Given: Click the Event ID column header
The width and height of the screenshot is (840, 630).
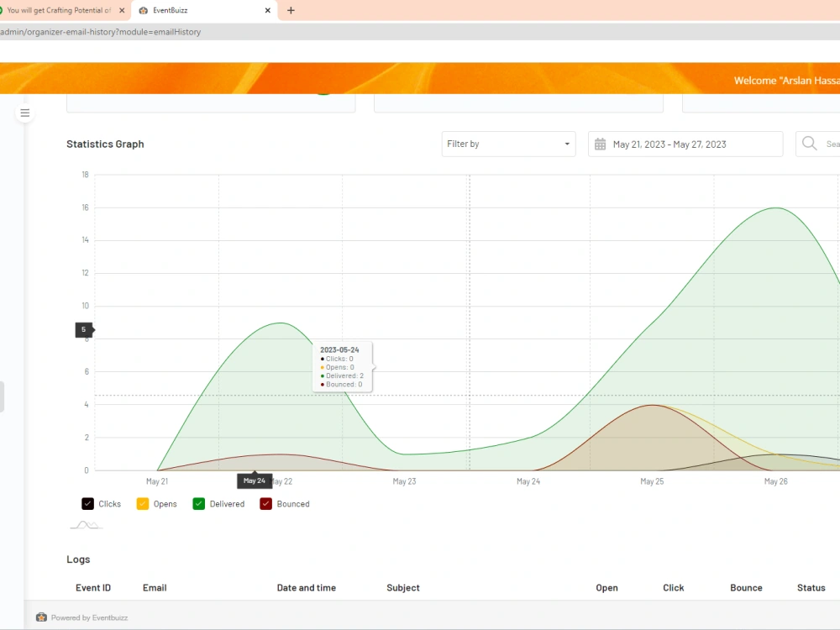Looking at the screenshot, I should pyautogui.click(x=93, y=588).
